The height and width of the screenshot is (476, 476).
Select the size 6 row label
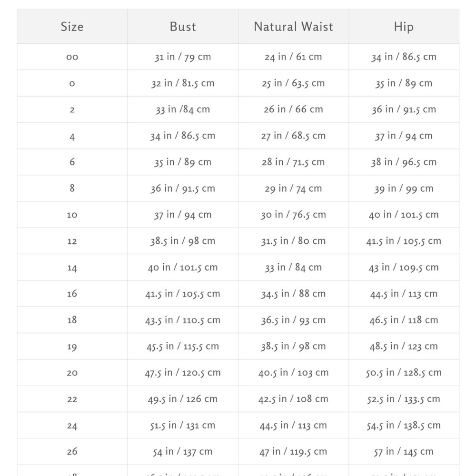click(72, 162)
